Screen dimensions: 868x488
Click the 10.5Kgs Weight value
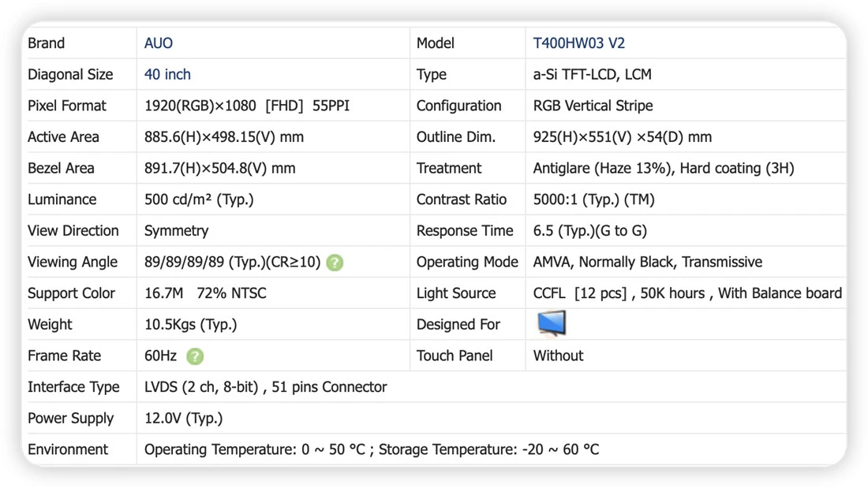click(x=190, y=324)
